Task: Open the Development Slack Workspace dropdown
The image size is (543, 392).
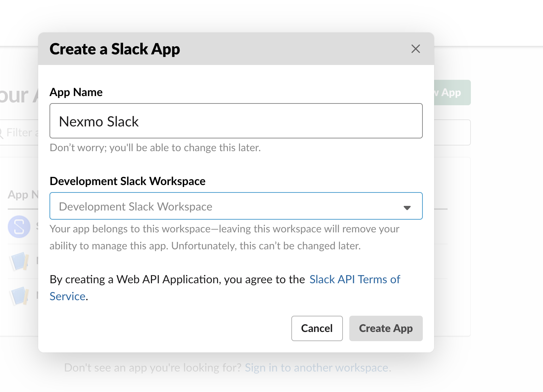Action: tap(236, 206)
